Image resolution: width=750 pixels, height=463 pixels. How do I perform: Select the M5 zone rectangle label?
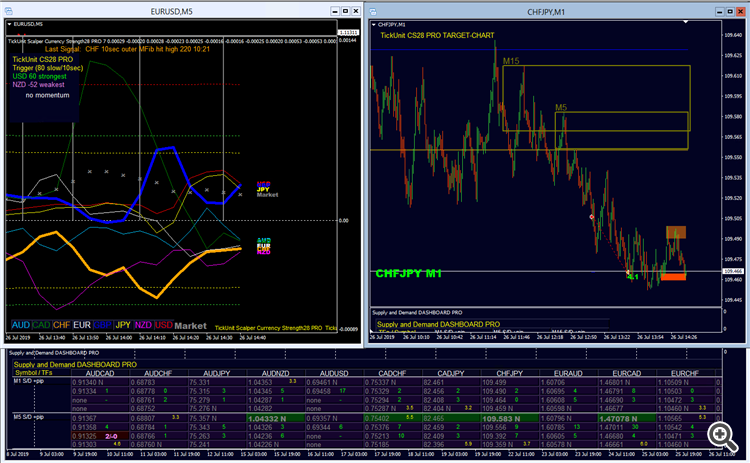[x=561, y=108]
